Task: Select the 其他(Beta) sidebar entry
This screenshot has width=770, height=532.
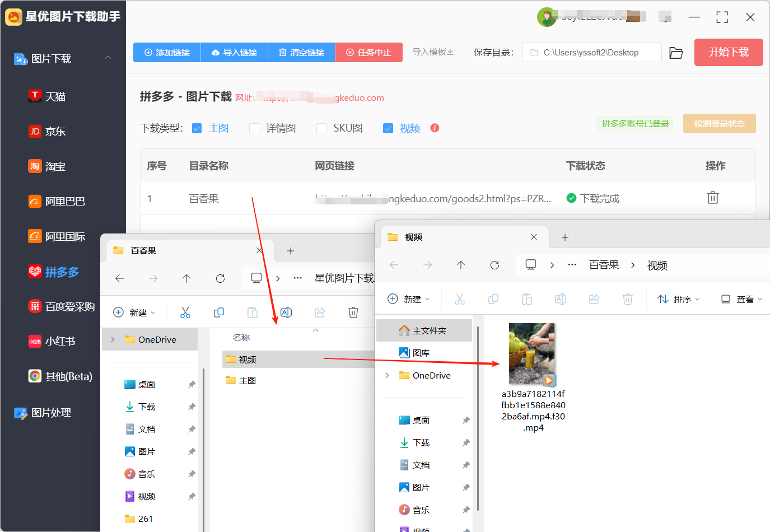Action: coord(60,376)
